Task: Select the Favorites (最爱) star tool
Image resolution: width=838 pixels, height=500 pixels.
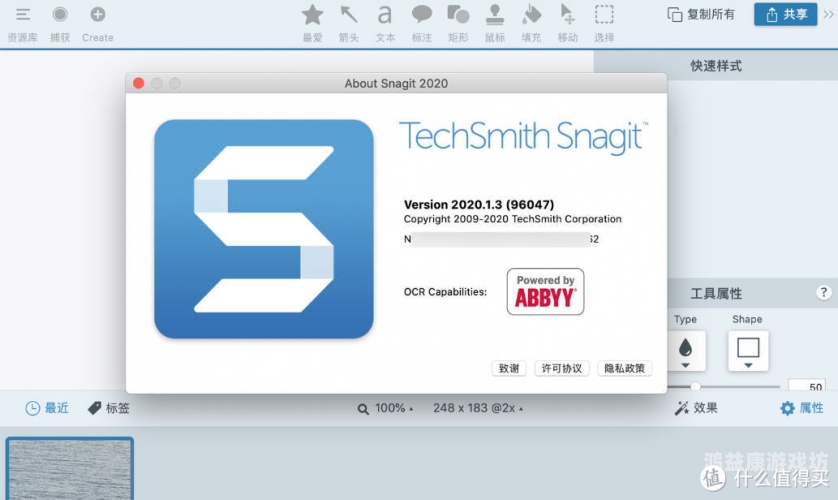Action: click(313, 15)
